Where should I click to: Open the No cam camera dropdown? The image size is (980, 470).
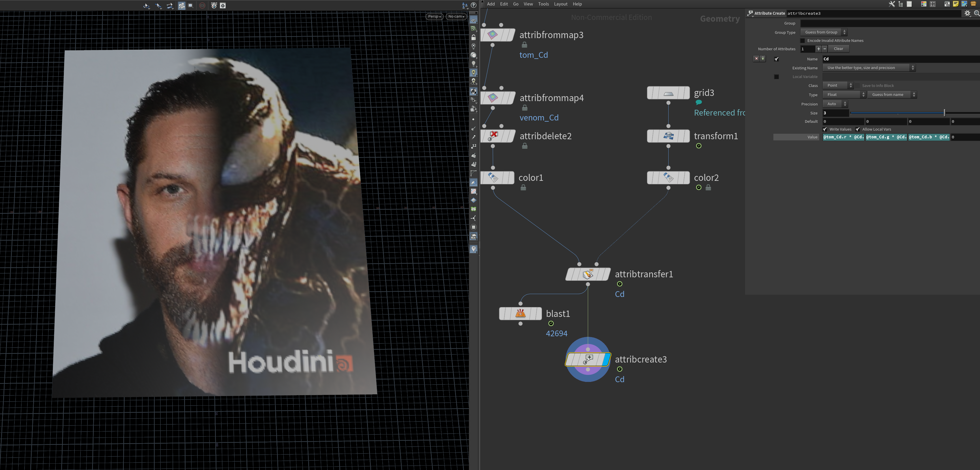point(456,16)
